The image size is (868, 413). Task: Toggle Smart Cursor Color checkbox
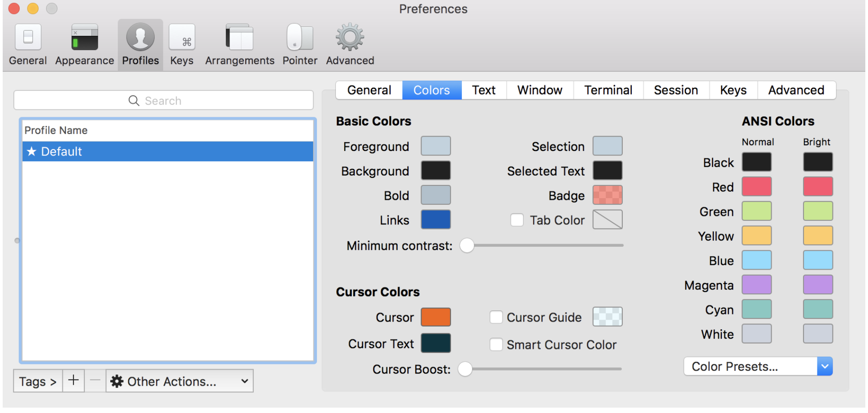496,344
